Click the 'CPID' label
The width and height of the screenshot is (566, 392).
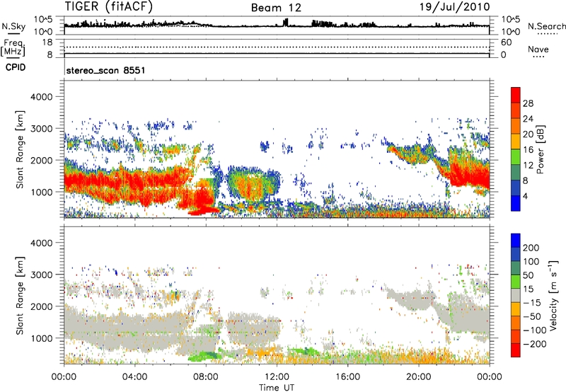16,67
